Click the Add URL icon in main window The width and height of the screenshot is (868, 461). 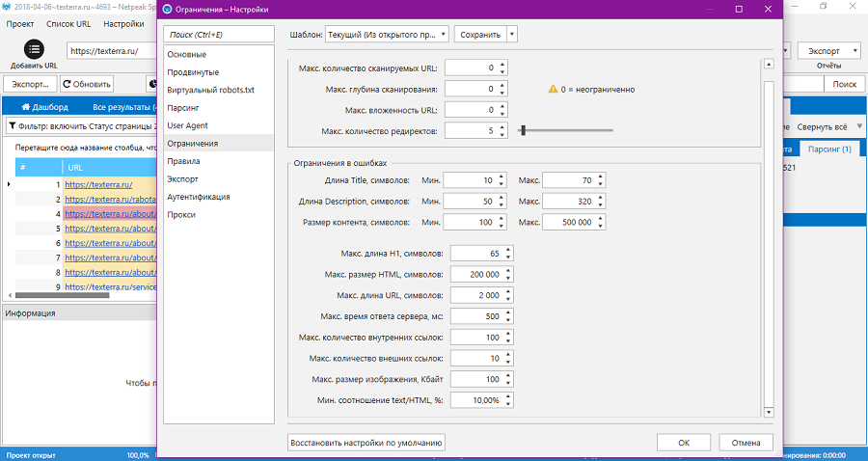tap(34, 49)
